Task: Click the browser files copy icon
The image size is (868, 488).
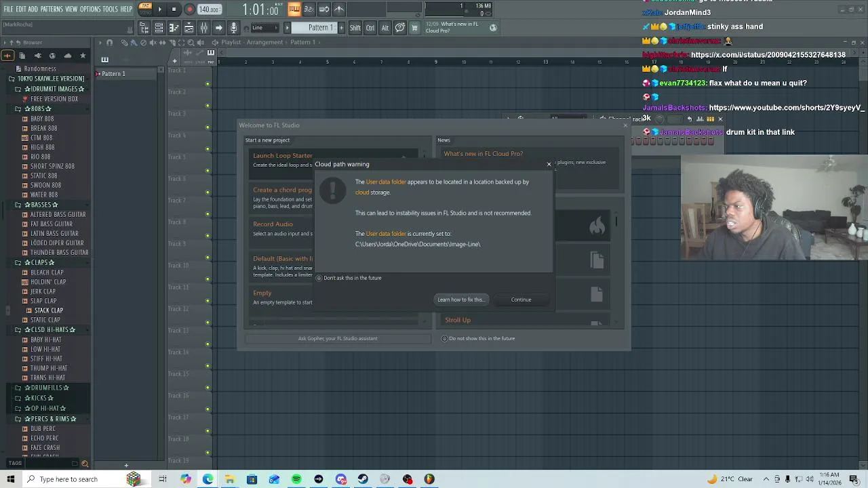Action: point(22,56)
